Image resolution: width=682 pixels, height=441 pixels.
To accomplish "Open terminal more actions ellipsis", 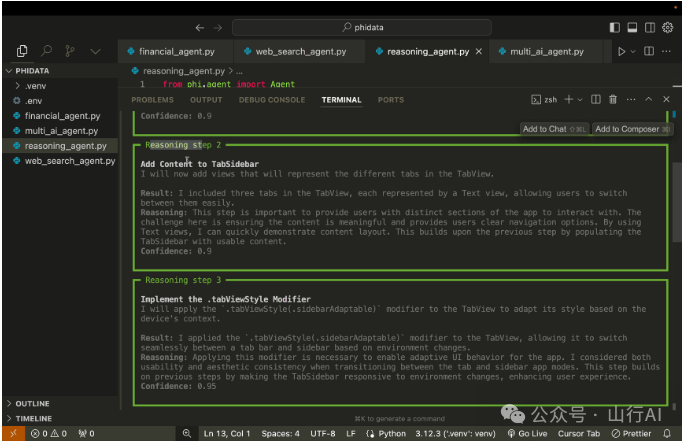I will (631, 100).
